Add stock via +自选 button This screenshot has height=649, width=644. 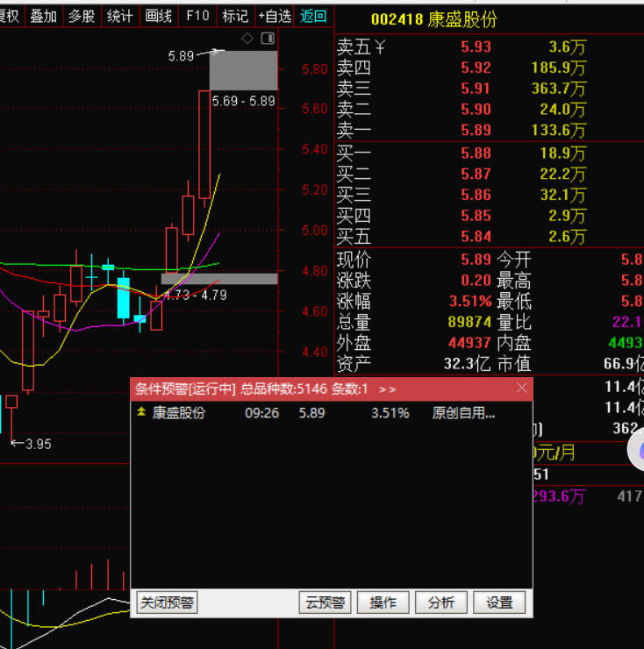tap(275, 16)
